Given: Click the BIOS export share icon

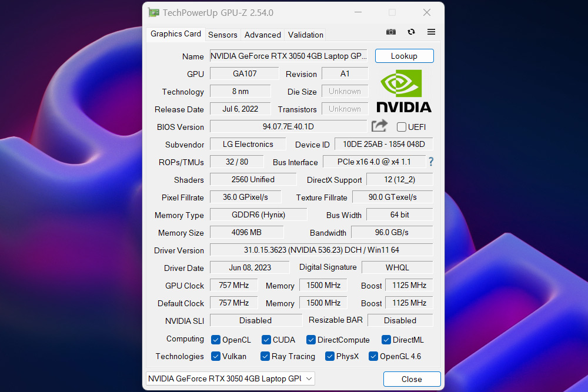Looking at the screenshot, I should click(x=379, y=126).
